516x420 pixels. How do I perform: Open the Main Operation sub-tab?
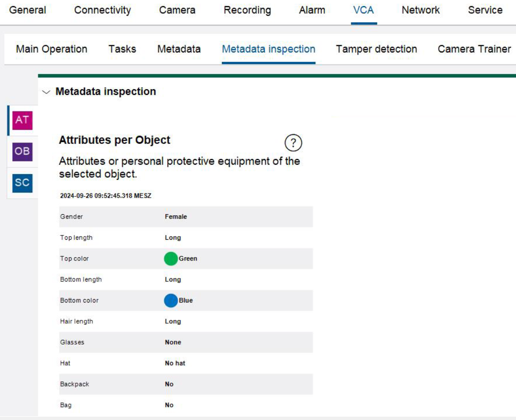pyautogui.click(x=51, y=49)
